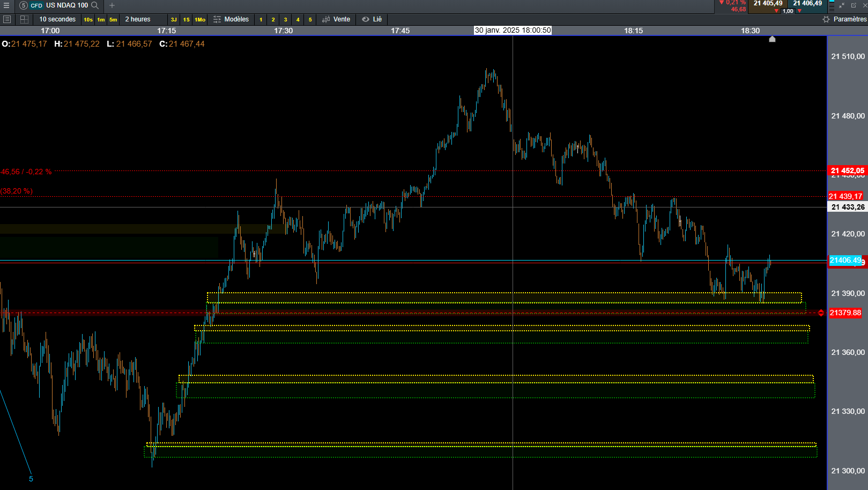
Task: Click the 21379.88 stop order label
Action: point(845,313)
